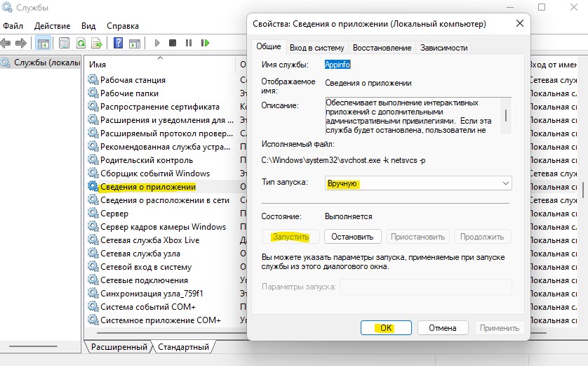Click the description box scrollbar thumb
The image size is (588, 366).
[506, 115]
